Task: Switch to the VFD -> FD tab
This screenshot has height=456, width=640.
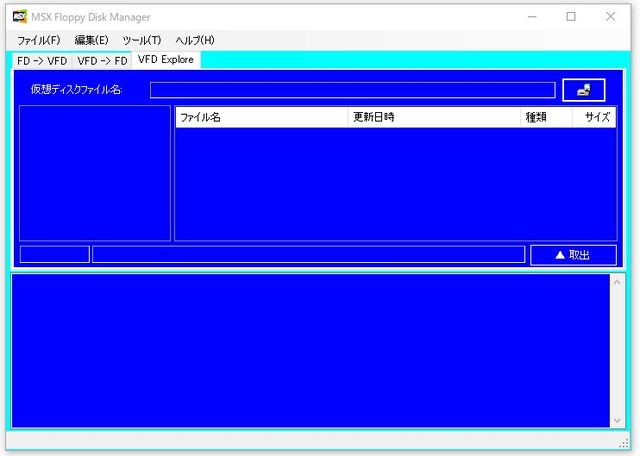Action: click(102, 61)
